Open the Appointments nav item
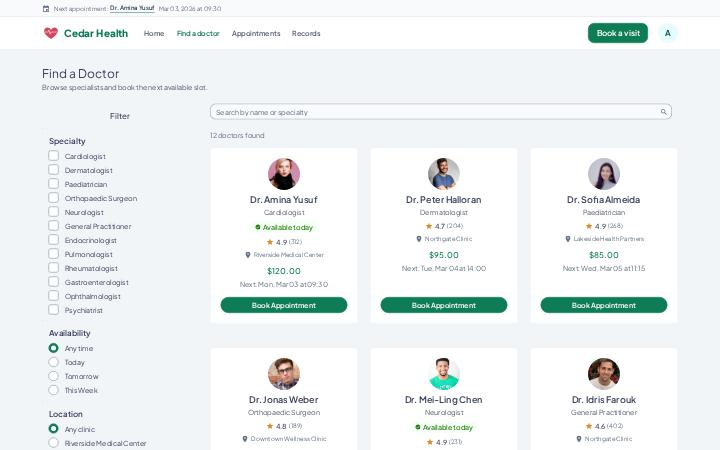 point(256,34)
